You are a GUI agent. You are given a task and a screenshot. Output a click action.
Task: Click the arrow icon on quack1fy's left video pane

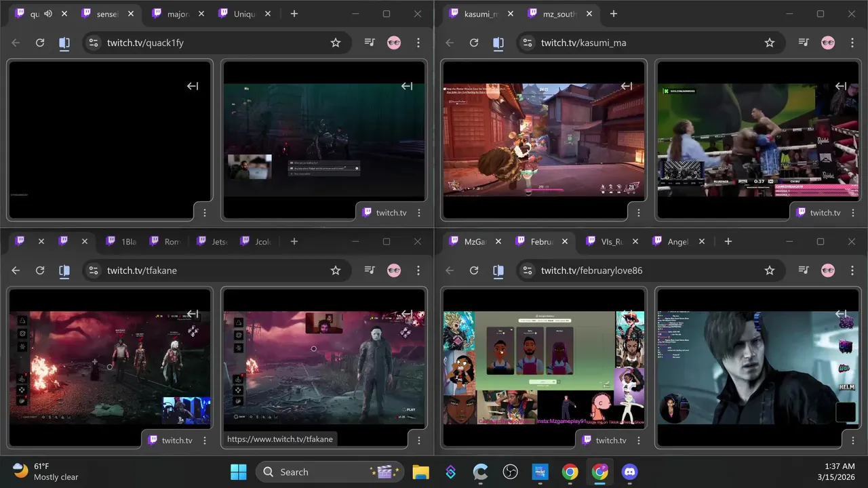coord(193,86)
